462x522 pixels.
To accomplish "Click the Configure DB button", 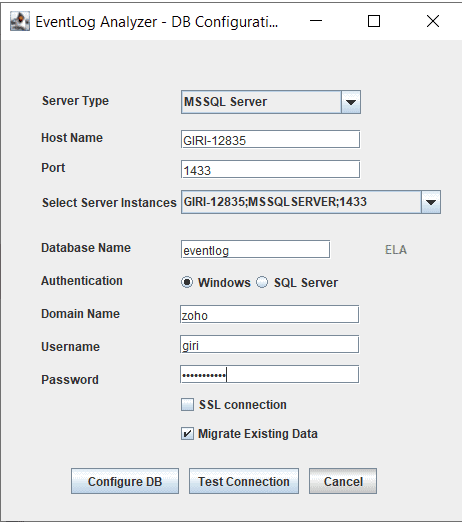I will [125, 481].
